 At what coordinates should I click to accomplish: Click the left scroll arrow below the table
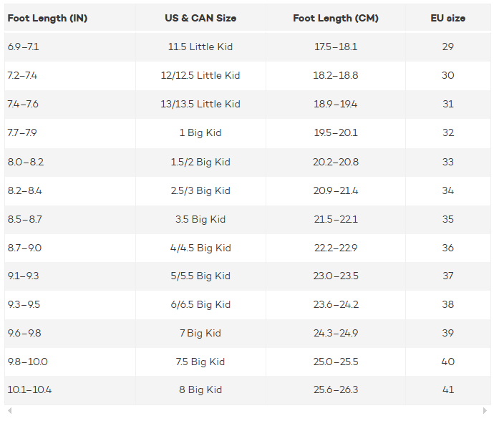click(9, 411)
